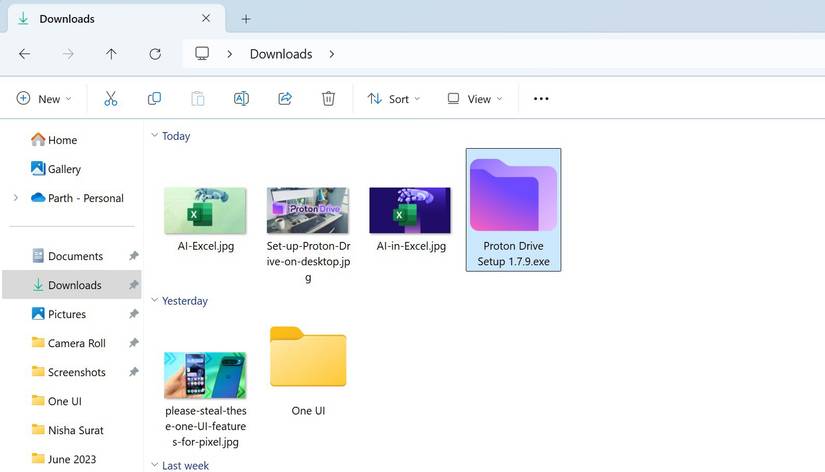Click the Proton Drive Setup 1.7.9.exe name
Viewport: 825px width, 472px height.
click(x=514, y=254)
